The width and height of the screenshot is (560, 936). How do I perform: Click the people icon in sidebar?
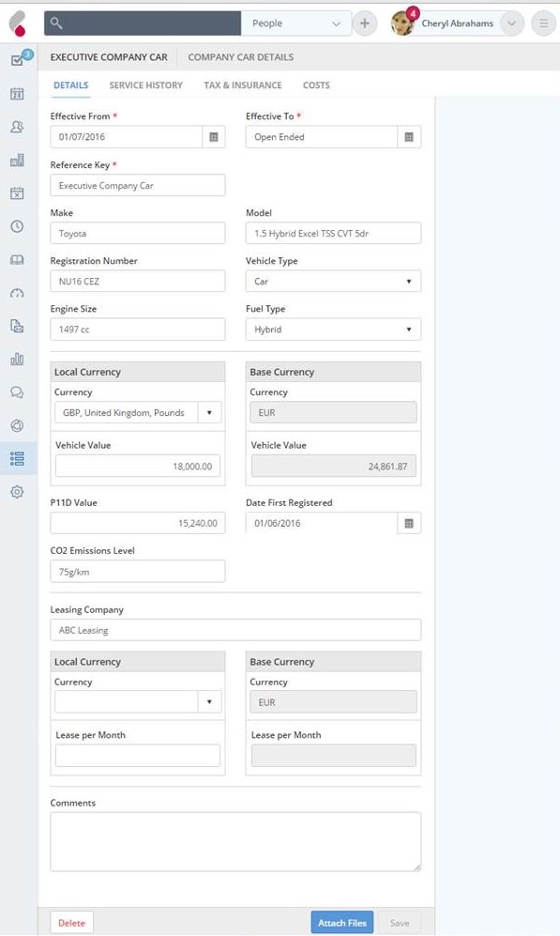coord(17,127)
